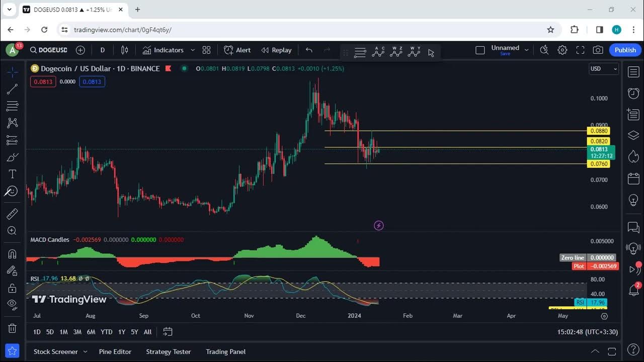Screen dimensions: 644x362
Task: Select the ruler measure tool
Action: (13, 214)
